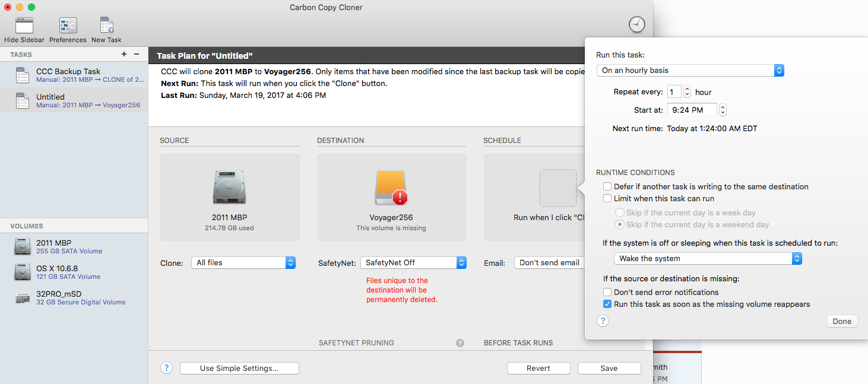Click the Task Plan for Untitled header
The height and width of the screenshot is (384, 868).
click(205, 56)
